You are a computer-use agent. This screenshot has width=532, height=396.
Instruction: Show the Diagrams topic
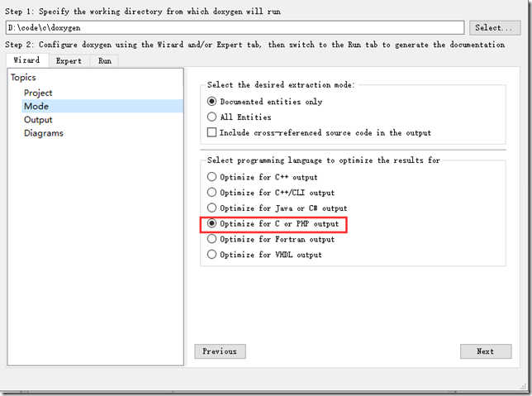point(44,133)
